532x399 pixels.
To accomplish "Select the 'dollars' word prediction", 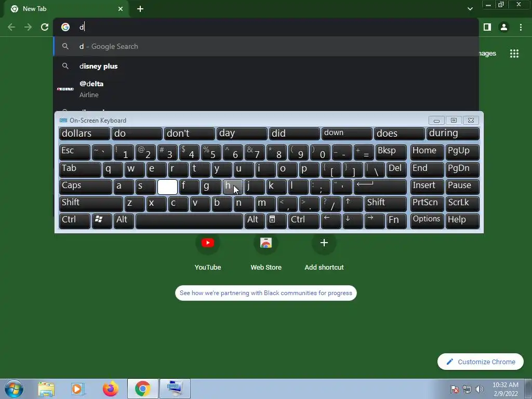I will [85, 134].
